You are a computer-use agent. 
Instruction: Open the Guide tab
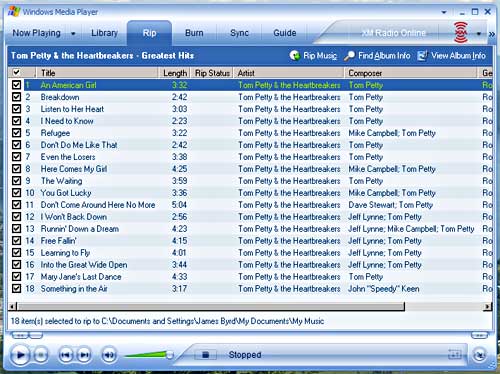tap(285, 33)
